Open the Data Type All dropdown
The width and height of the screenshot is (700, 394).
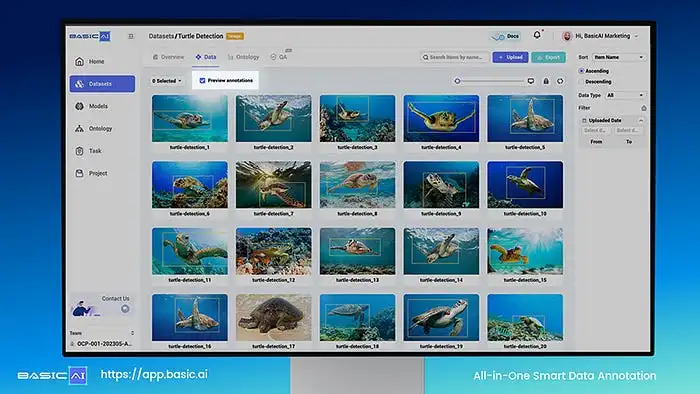click(x=625, y=95)
